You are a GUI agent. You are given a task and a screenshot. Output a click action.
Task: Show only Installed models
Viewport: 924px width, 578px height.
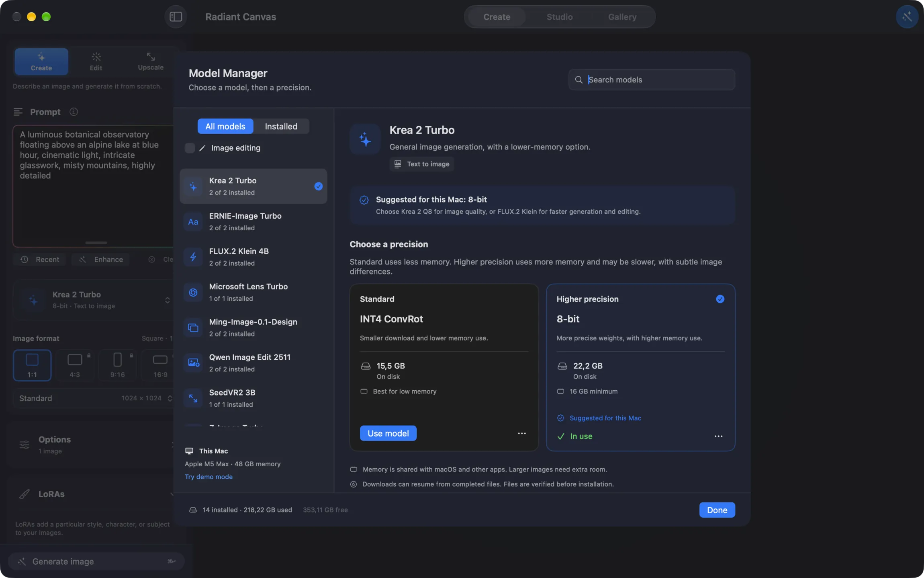(281, 126)
